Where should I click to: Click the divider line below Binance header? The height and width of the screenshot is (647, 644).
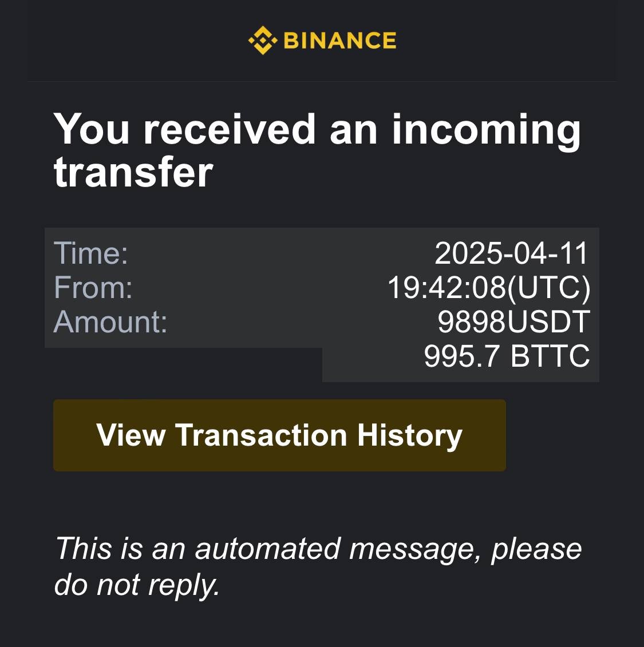point(322,81)
